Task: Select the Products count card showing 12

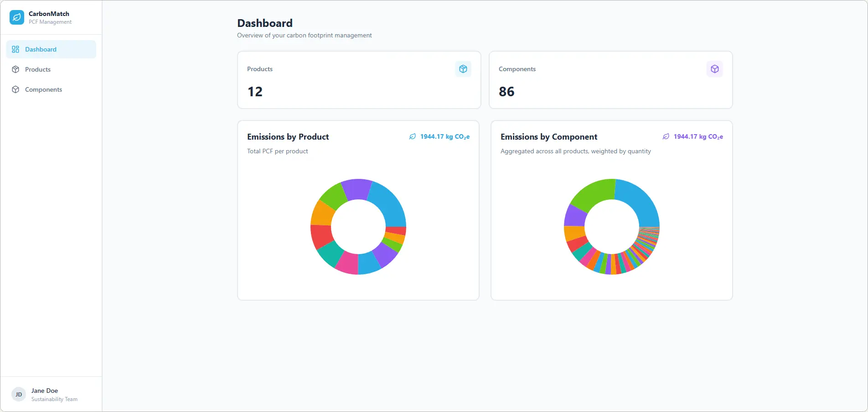Action: coord(359,80)
